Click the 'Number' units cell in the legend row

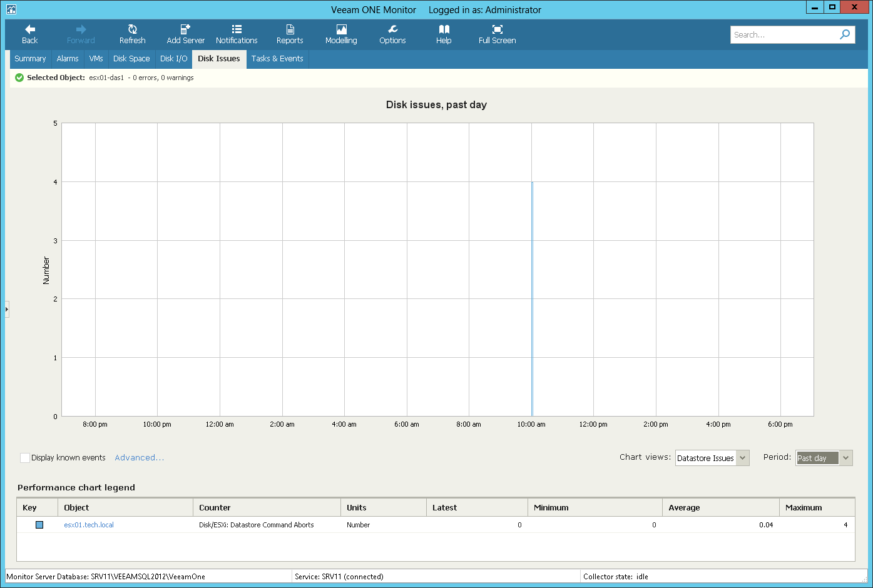point(359,525)
